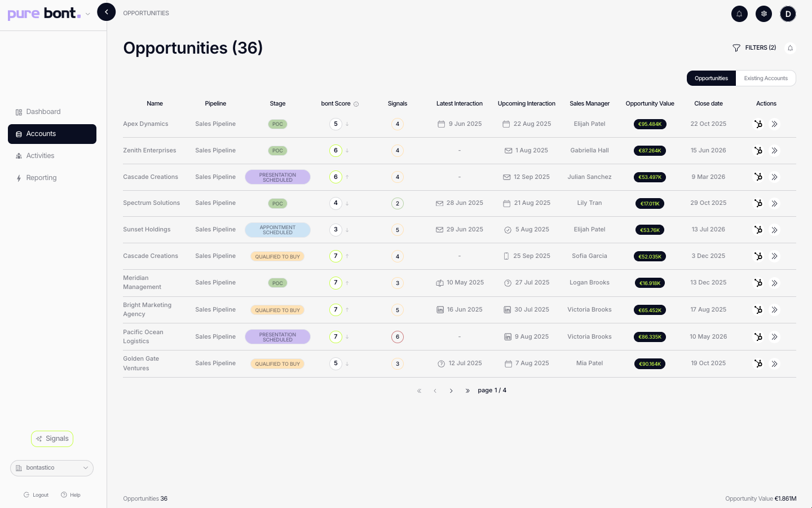The width and height of the screenshot is (812, 508).
Task: Click the bont Score info icon
Action: [356, 104]
